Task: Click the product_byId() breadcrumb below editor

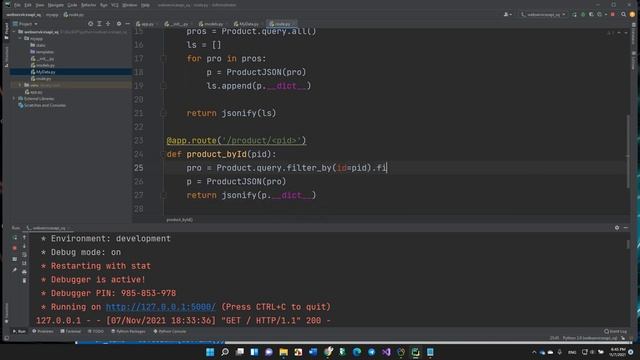Action: [x=179, y=220]
